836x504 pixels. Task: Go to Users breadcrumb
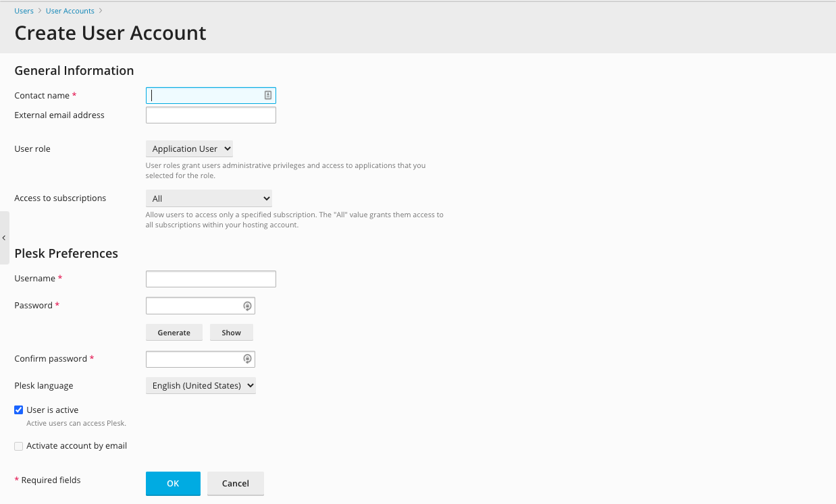tap(24, 11)
